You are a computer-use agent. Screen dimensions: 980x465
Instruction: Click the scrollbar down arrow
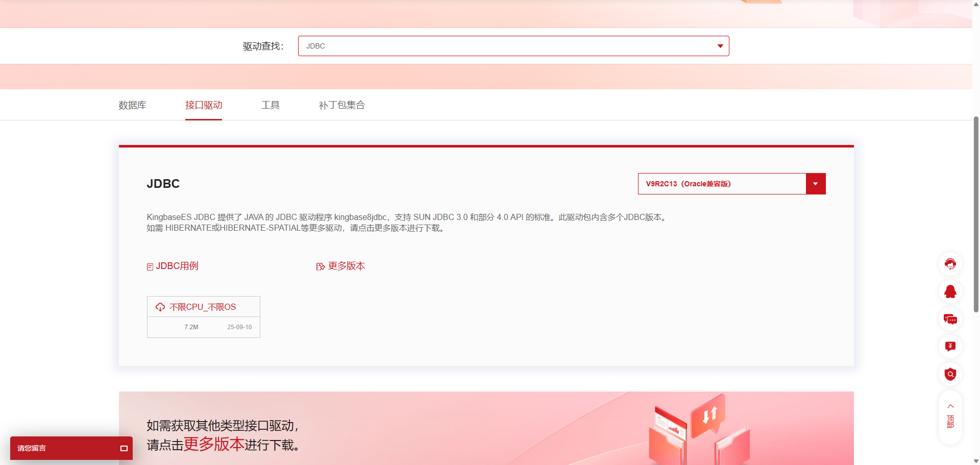click(x=976, y=461)
